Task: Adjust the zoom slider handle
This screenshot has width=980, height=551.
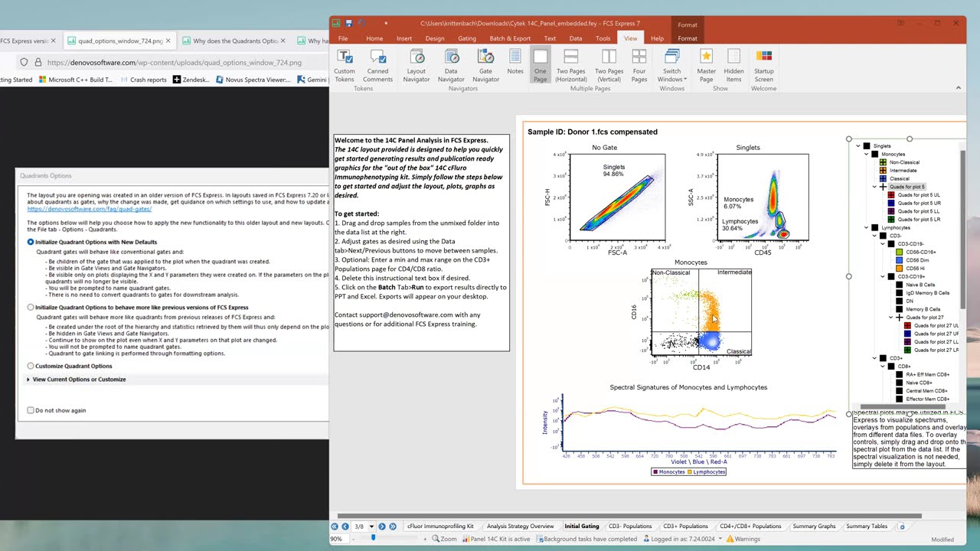Action: pyautogui.click(x=373, y=538)
